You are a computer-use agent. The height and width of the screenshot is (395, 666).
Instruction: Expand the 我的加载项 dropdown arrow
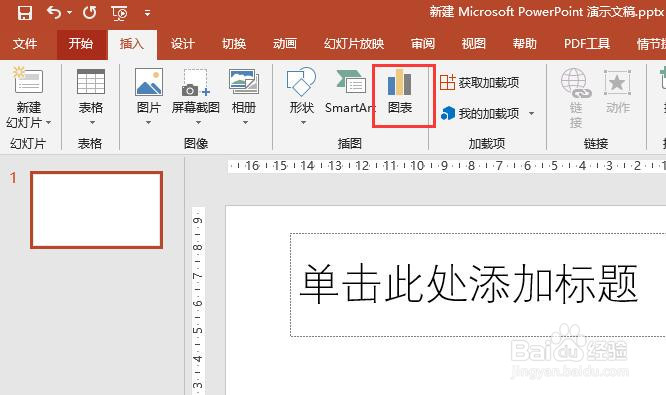click(531, 113)
